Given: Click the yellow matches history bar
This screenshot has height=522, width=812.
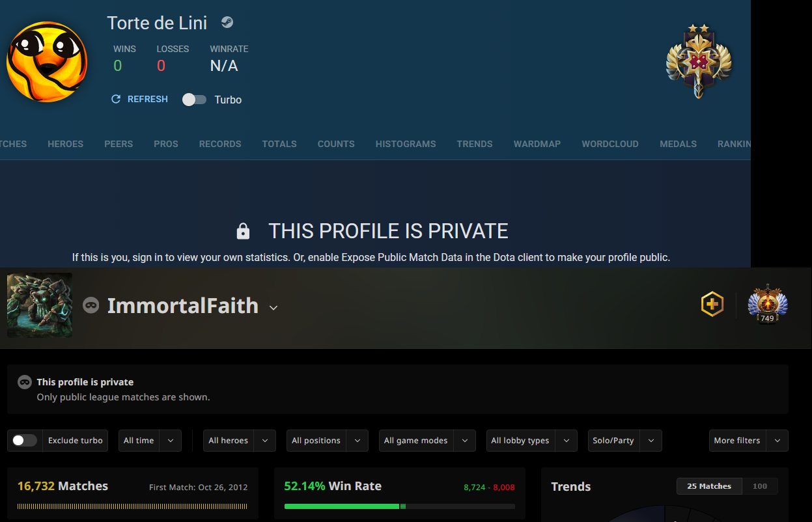Looking at the screenshot, I should [132, 506].
